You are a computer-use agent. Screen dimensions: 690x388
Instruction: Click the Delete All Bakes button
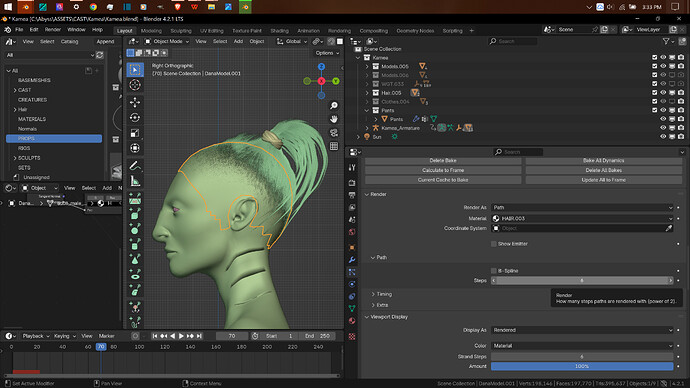tap(604, 170)
